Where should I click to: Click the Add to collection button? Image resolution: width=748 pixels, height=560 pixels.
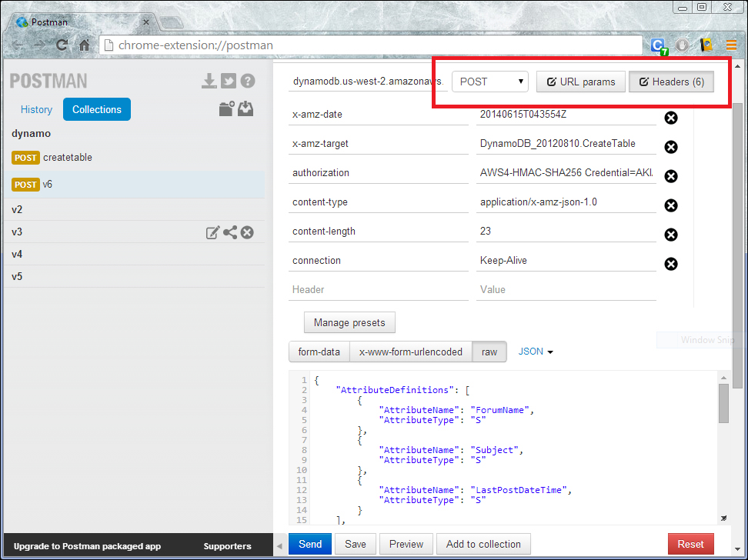[483, 545]
